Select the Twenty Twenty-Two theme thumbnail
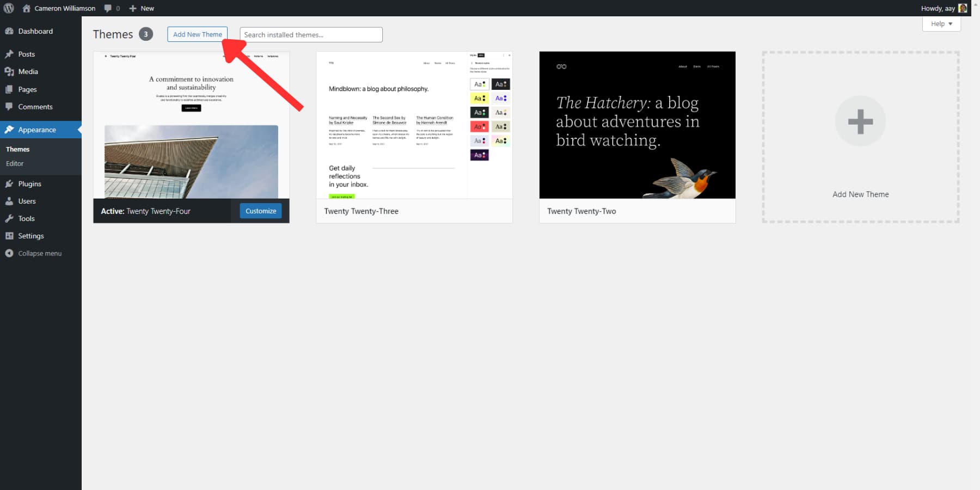The width and height of the screenshot is (980, 490). tap(637, 125)
